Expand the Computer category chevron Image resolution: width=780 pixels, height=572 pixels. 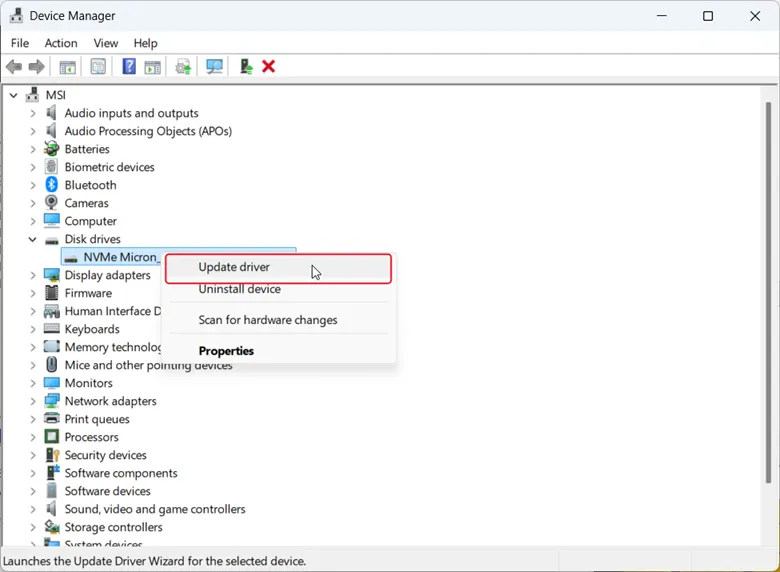pos(33,221)
